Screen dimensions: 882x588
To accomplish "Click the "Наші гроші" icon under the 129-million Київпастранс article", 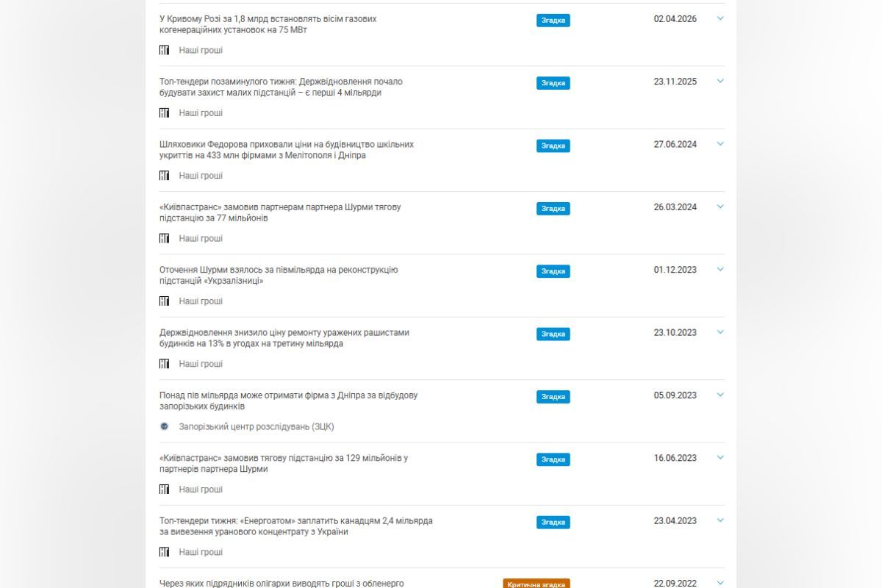I will [x=165, y=488].
